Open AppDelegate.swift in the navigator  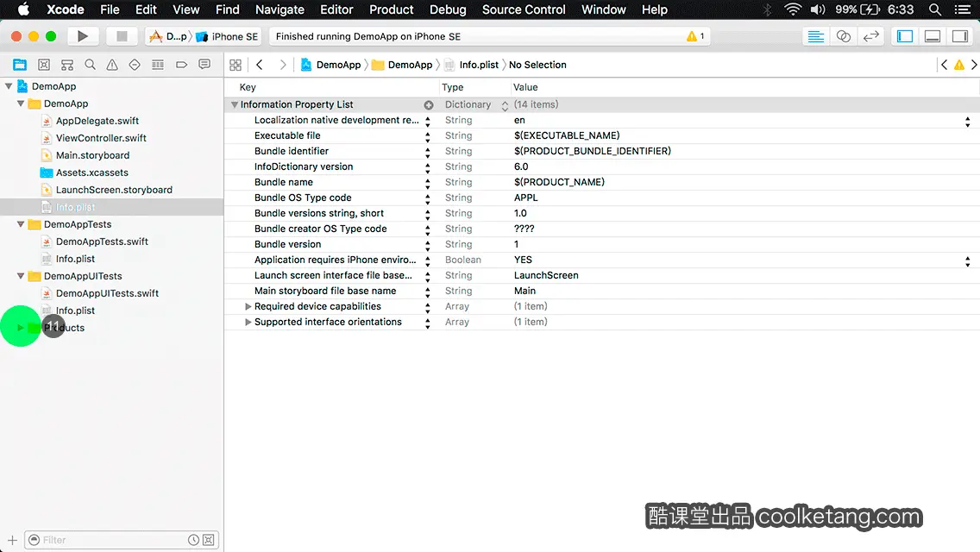[x=97, y=121]
